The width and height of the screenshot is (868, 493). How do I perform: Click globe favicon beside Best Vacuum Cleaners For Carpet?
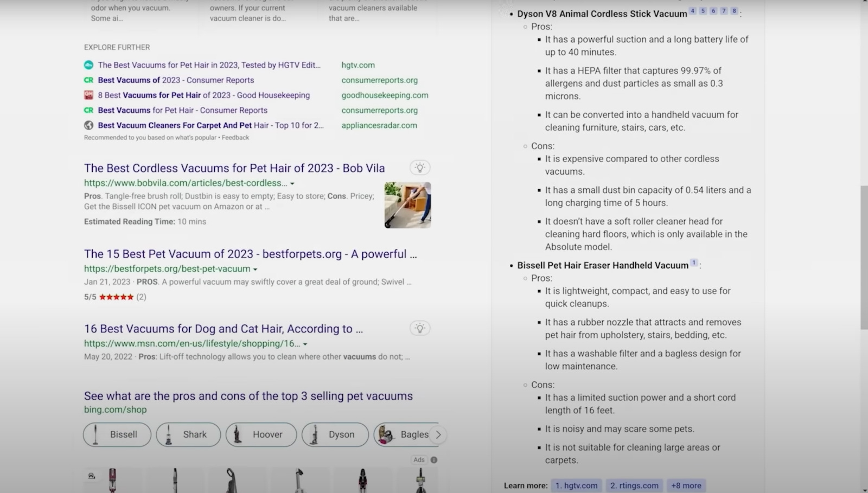pos(88,125)
